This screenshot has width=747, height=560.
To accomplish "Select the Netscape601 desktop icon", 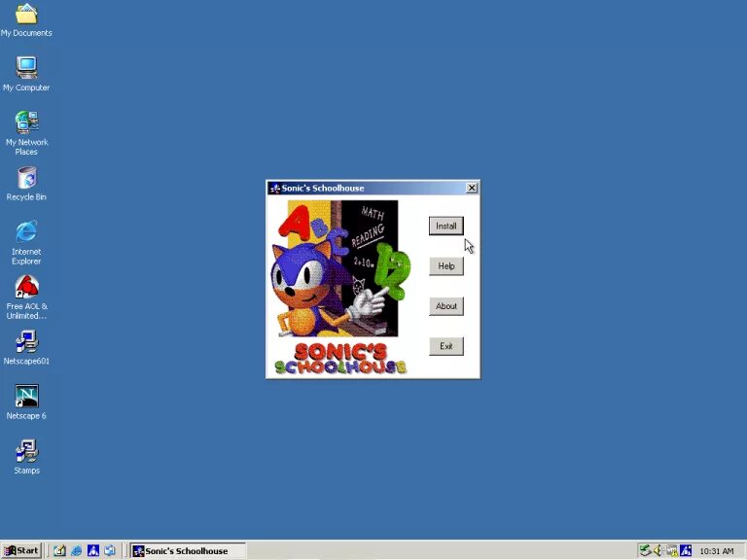I will (26, 348).
